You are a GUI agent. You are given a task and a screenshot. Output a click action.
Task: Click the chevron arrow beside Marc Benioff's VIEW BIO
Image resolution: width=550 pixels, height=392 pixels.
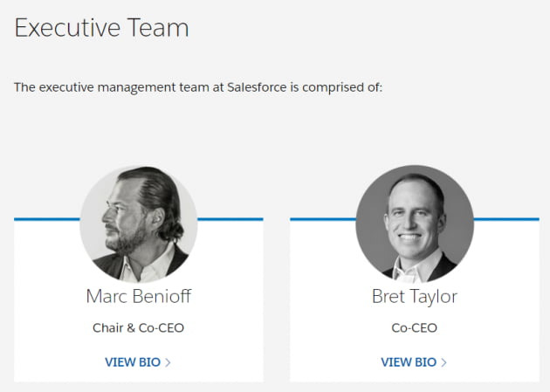pyautogui.click(x=168, y=362)
